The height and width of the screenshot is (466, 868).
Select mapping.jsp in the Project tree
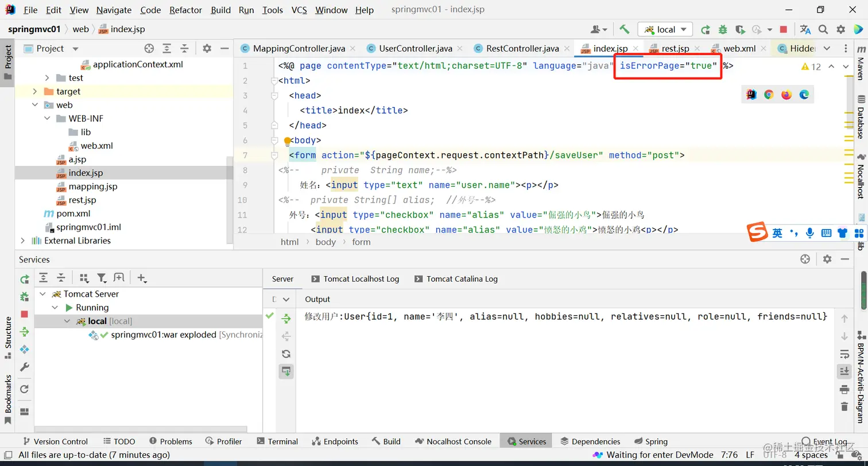tap(92, 187)
